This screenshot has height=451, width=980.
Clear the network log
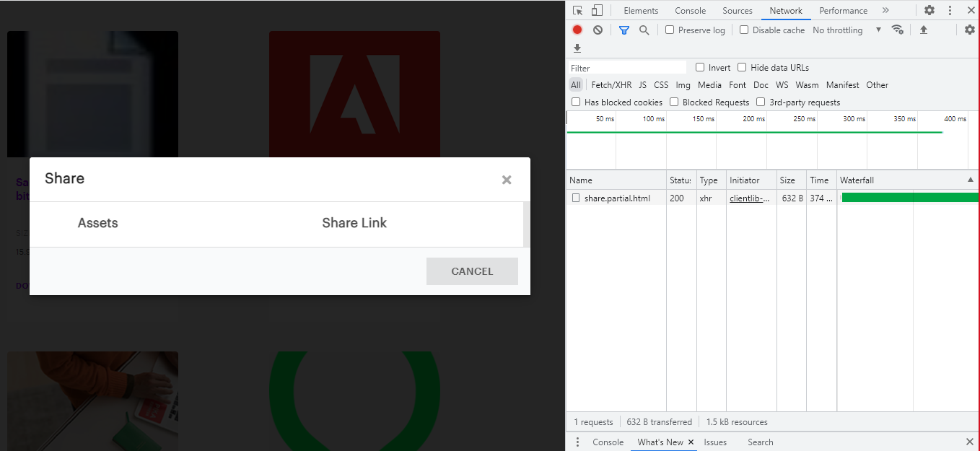coord(598,30)
